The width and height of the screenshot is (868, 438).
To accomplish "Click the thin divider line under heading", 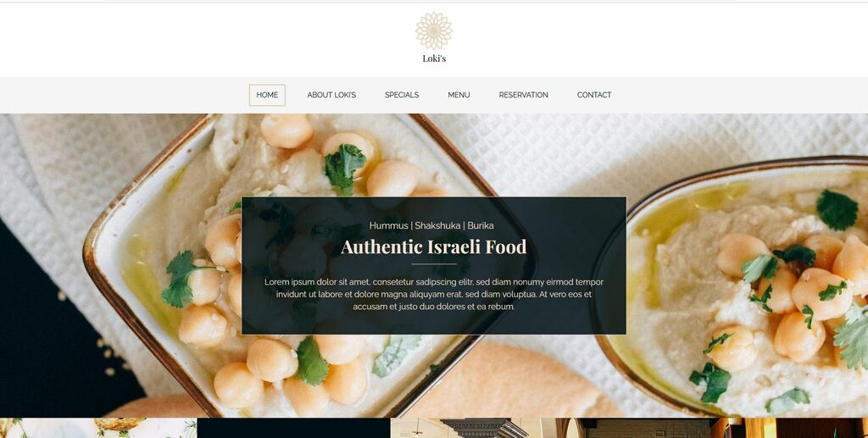I will coord(434,264).
